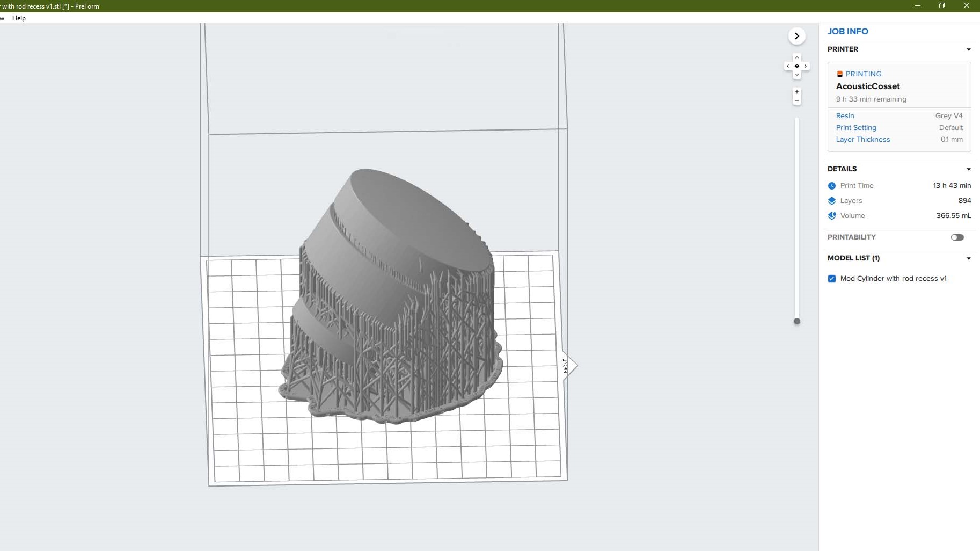Zoom out with the minus button
The image size is (980, 551).
796,100
